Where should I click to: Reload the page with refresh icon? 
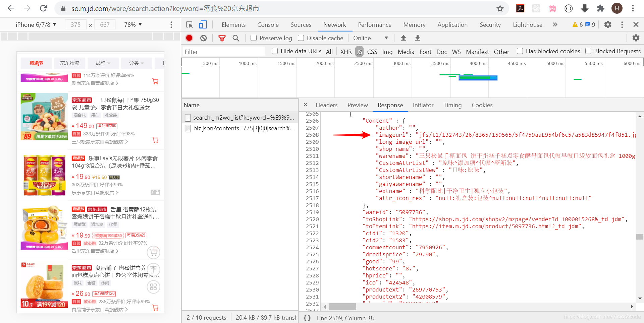[x=43, y=8]
